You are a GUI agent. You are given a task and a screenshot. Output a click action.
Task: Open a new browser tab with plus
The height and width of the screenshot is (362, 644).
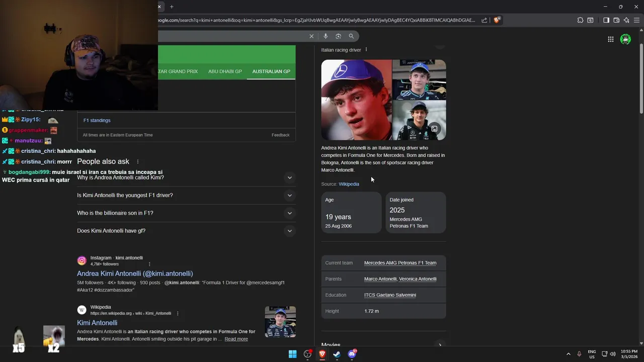(x=172, y=7)
